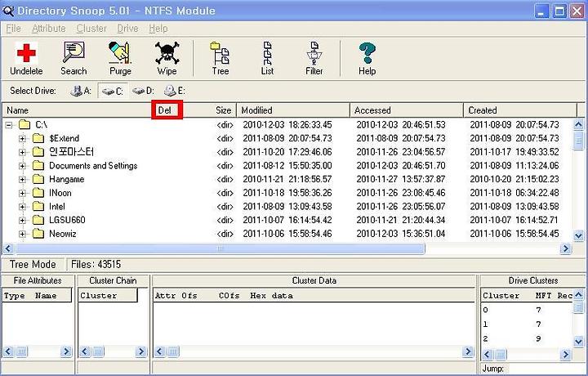This screenshot has width=588, height=376.
Task: Select the INoon folder name
Action: pos(60,193)
